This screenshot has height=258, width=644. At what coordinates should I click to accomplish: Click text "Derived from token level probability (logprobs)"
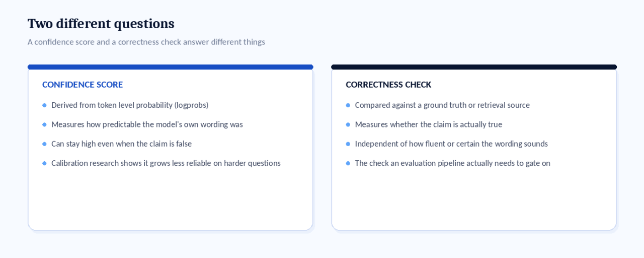pos(130,105)
